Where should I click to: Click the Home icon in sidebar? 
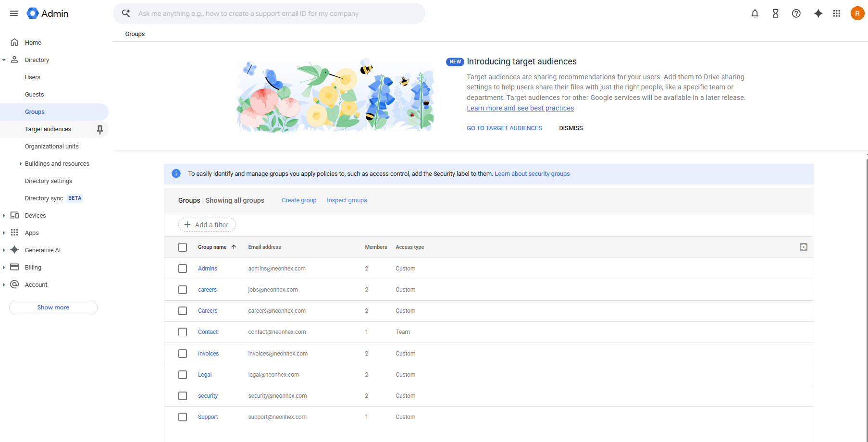pos(14,42)
